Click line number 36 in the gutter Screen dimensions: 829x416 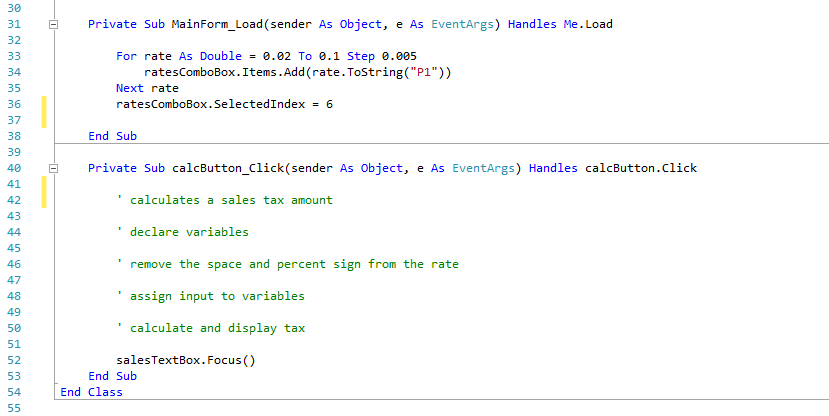pyautogui.click(x=14, y=104)
